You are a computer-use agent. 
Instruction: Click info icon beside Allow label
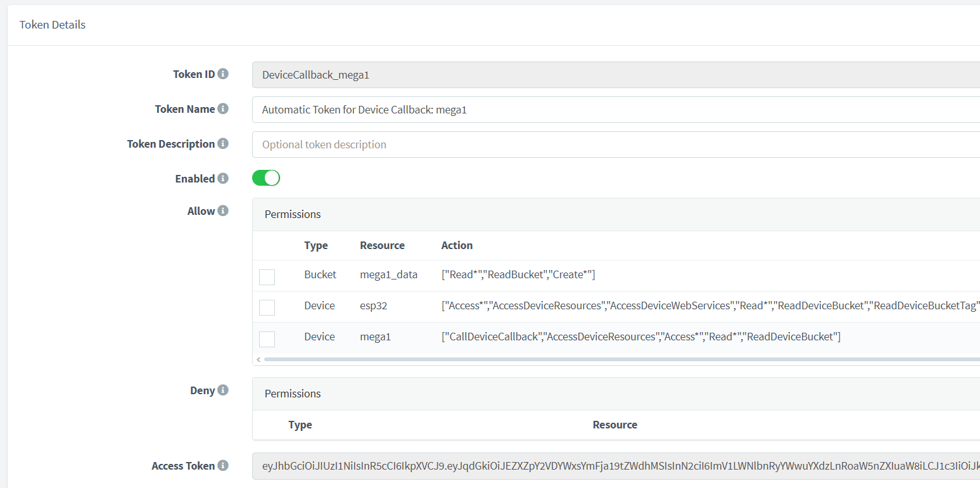(223, 211)
